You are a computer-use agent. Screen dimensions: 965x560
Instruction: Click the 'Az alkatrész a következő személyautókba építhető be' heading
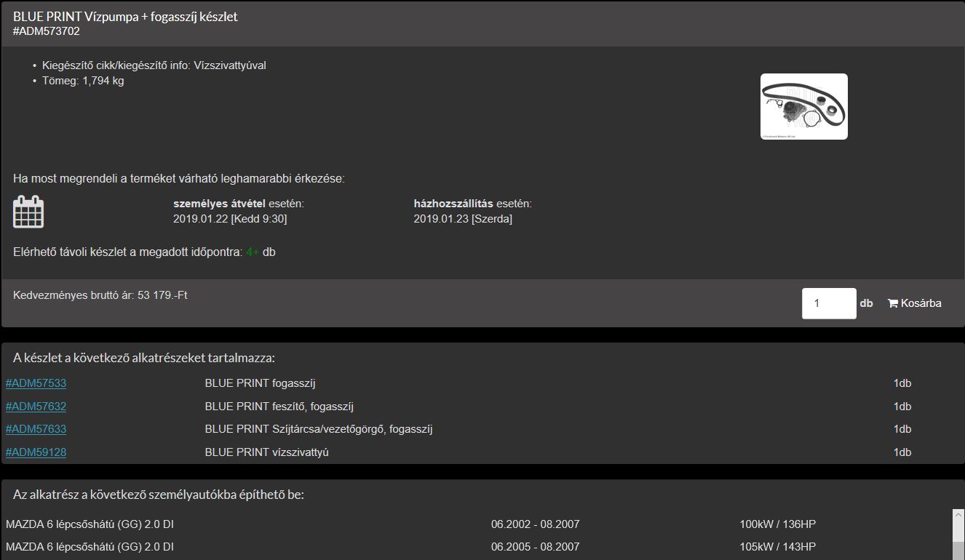159,495
